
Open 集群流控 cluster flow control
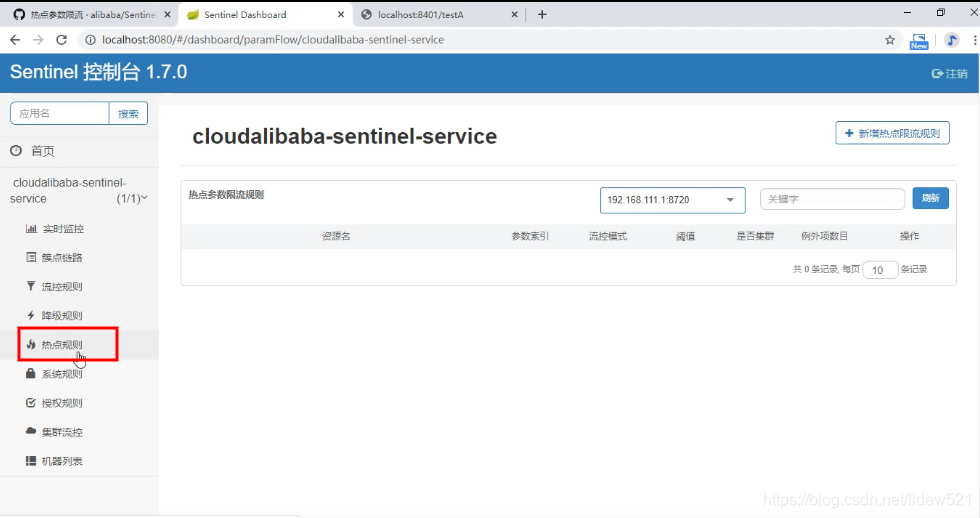(x=62, y=432)
